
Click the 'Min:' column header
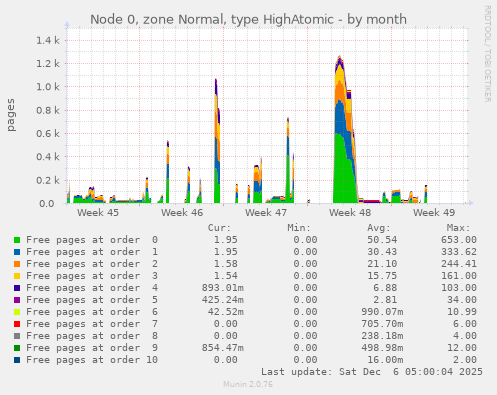[x=299, y=228]
